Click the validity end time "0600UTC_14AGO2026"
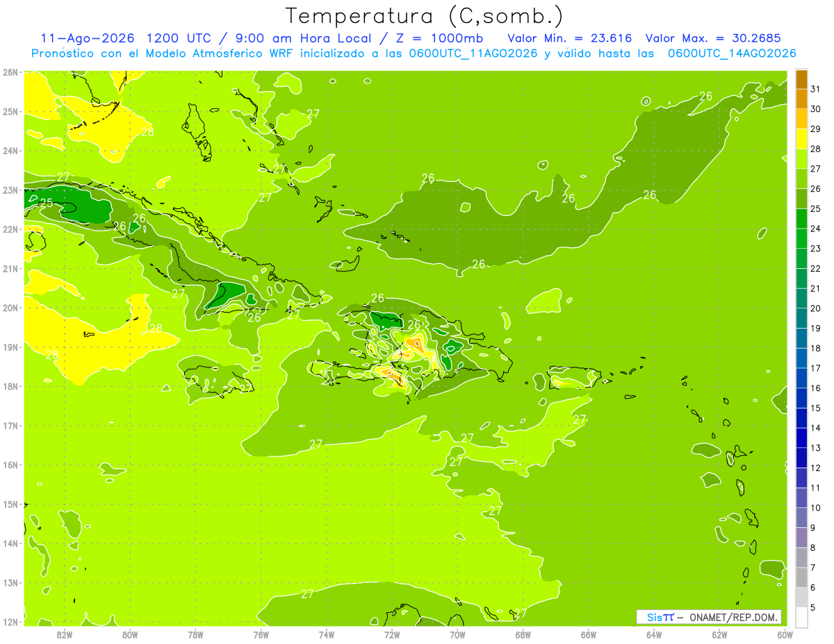834x644 pixels. [732, 53]
